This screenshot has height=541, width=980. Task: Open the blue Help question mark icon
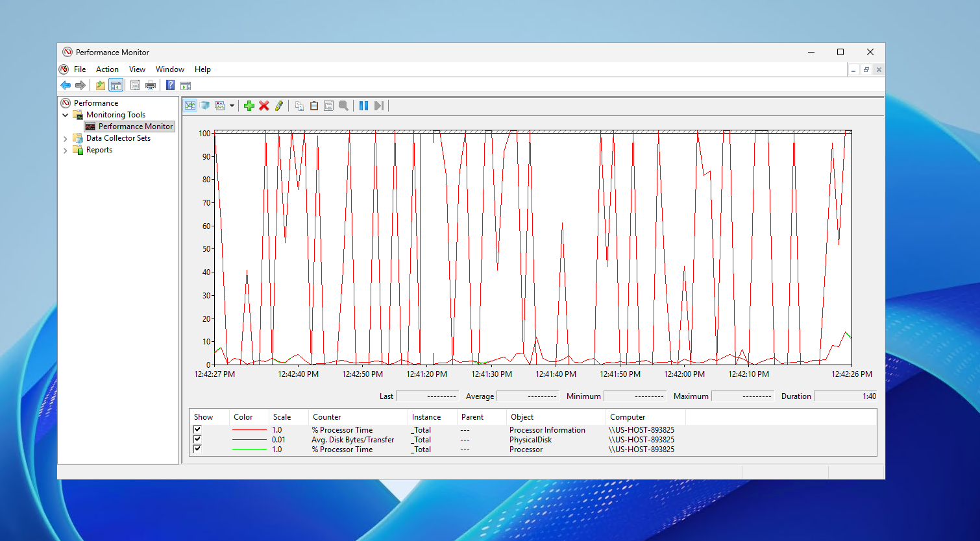pos(170,86)
